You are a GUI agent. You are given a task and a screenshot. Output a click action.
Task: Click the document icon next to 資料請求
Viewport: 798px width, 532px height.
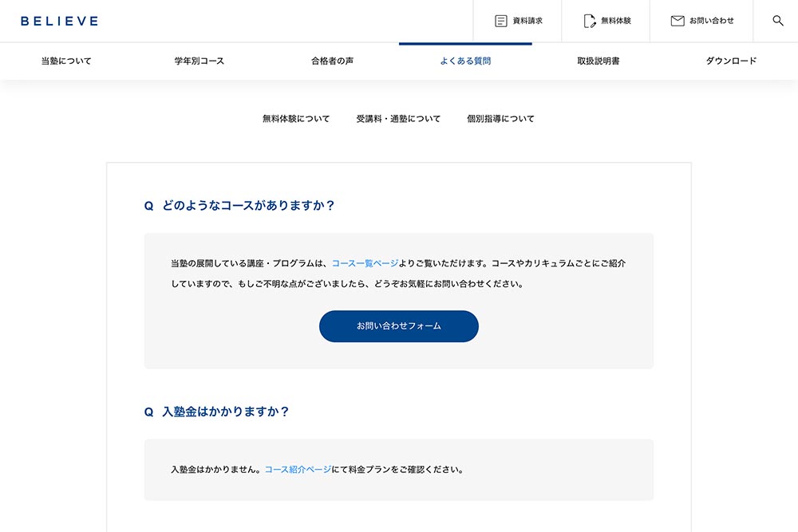[x=501, y=21]
